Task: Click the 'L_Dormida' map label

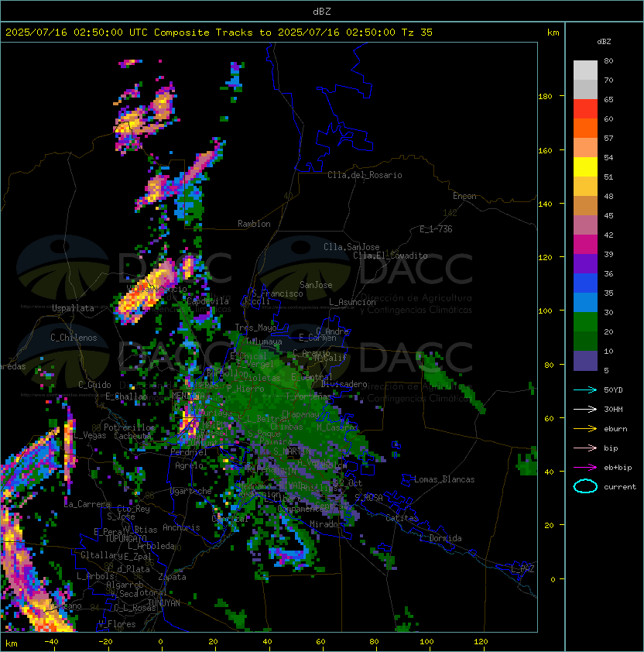Action: click(x=440, y=538)
